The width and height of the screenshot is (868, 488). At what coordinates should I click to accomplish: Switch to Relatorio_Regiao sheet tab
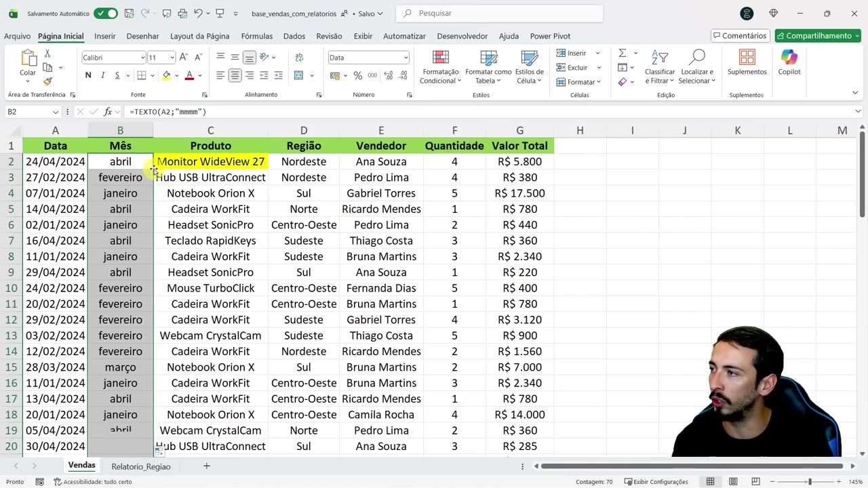(x=141, y=466)
